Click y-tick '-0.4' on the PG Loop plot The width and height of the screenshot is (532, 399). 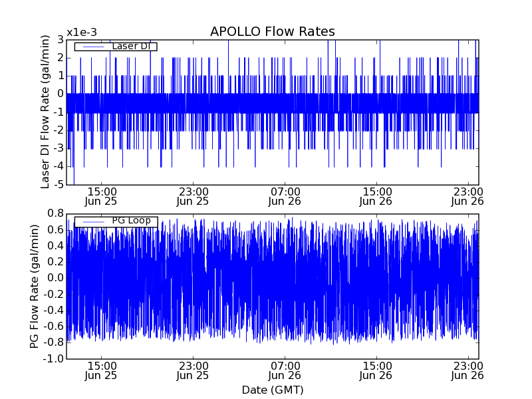click(x=54, y=311)
